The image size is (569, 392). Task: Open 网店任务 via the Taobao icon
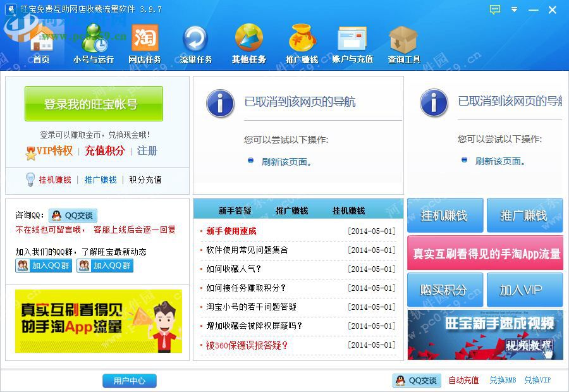144,39
